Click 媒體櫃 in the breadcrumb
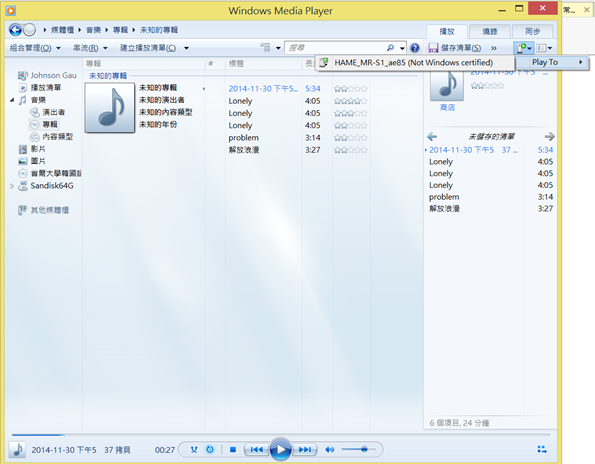The width and height of the screenshot is (595, 464). [x=62, y=30]
